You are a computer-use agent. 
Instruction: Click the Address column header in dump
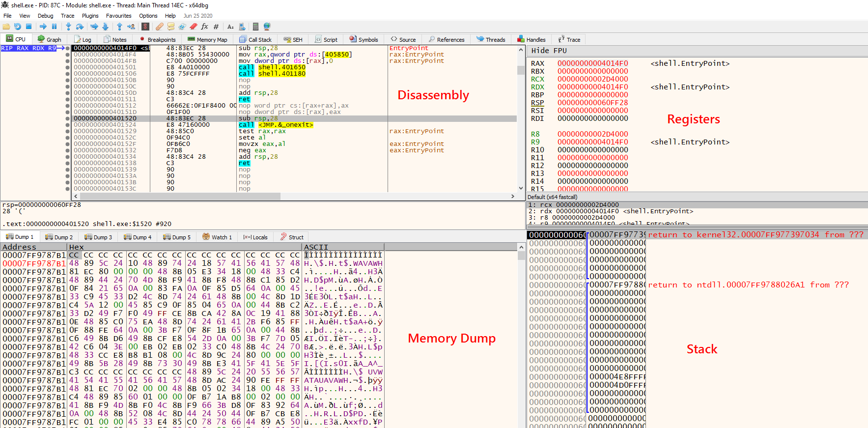pyautogui.click(x=33, y=247)
